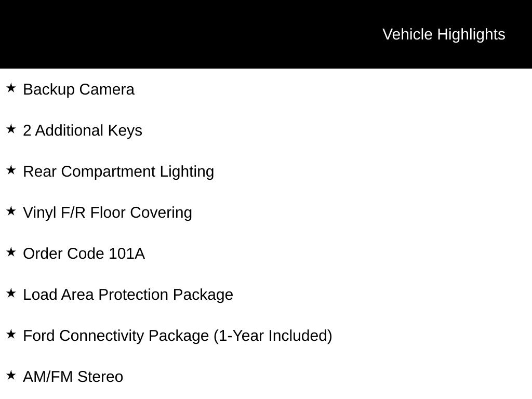This screenshot has width=532, height=399.
Task: Select the Ford Connectivity Package item
Action: (x=178, y=336)
